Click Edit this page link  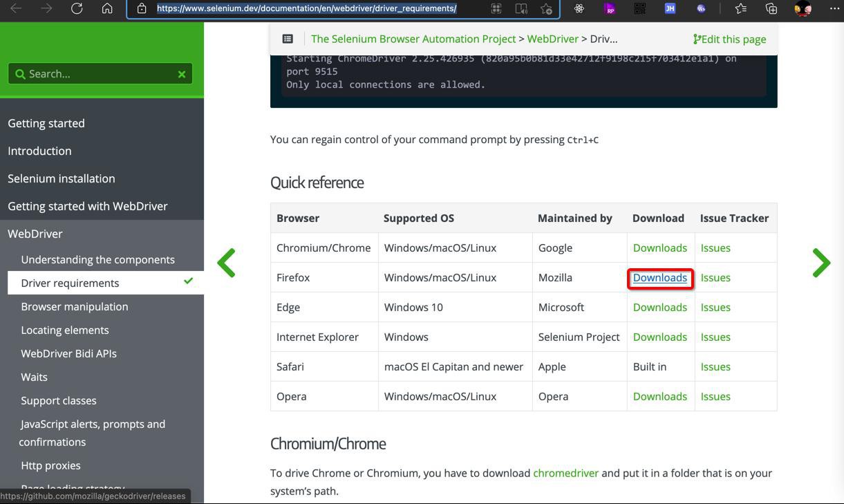729,39
